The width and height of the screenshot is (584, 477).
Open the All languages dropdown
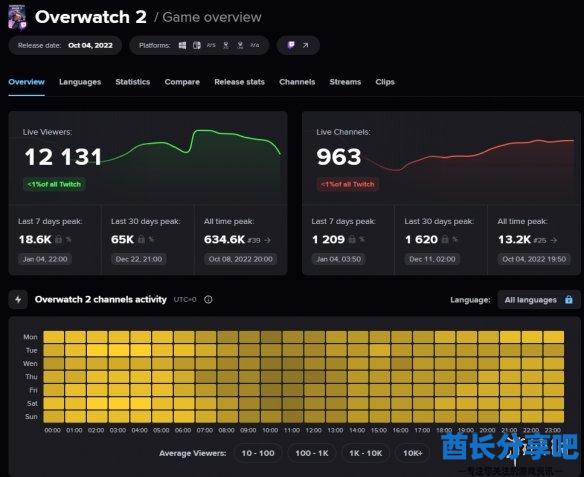[x=539, y=300]
